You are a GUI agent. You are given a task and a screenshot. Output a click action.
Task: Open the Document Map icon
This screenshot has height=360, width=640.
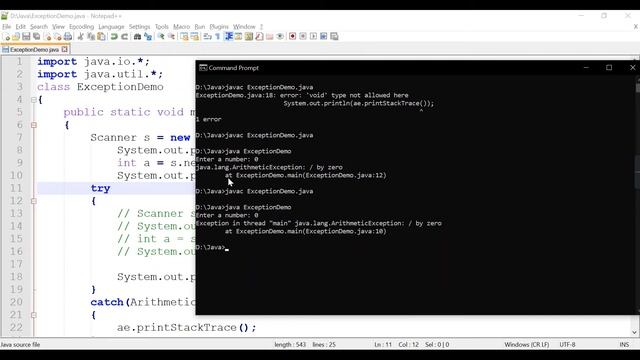[x=248, y=36]
